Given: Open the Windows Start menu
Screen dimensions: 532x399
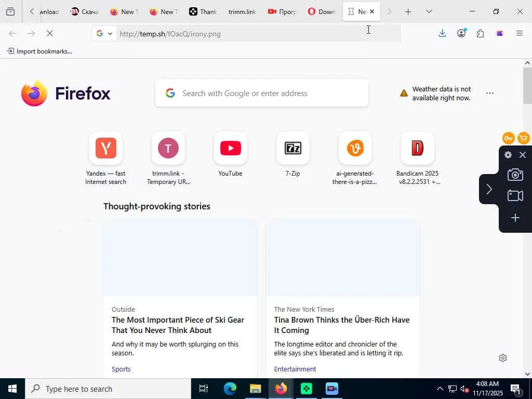Looking at the screenshot, I should [x=12, y=389].
